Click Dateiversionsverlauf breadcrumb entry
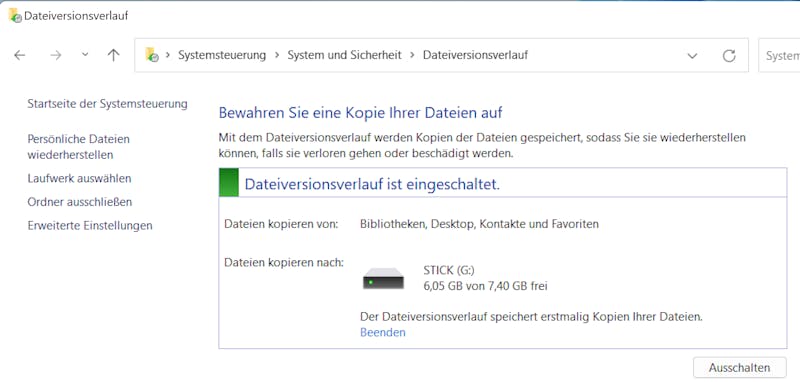This screenshot has height=382, width=800. pos(476,55)
